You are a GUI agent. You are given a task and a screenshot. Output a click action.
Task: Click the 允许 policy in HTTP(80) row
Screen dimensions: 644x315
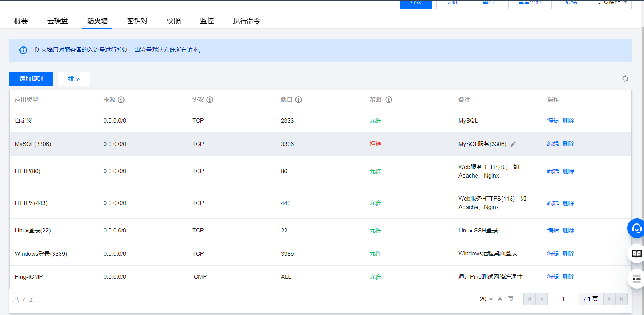click(x=376, y=171)
